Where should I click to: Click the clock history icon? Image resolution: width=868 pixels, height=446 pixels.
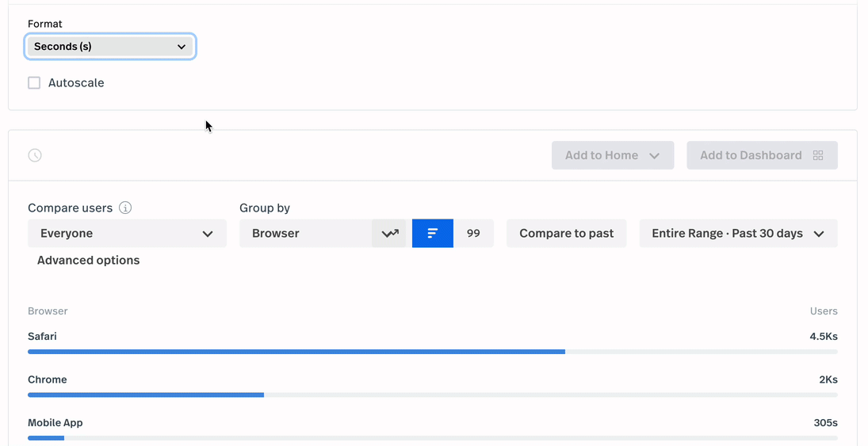(35, 155)
